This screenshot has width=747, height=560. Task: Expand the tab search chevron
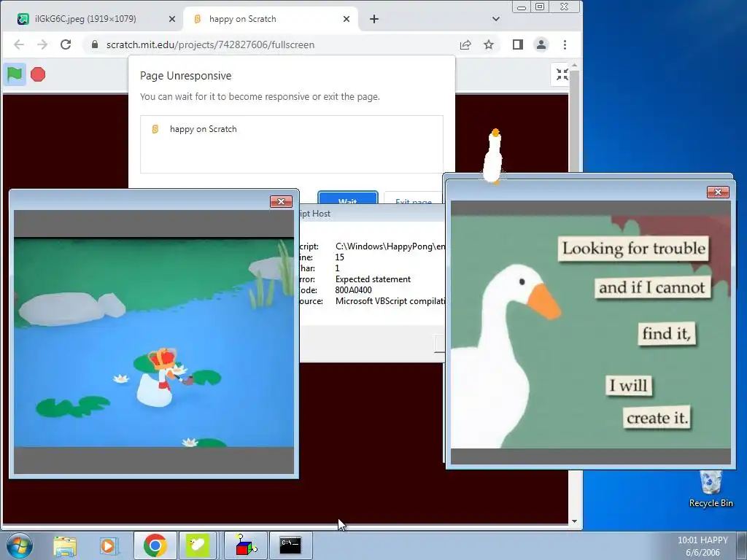[496, 19]
